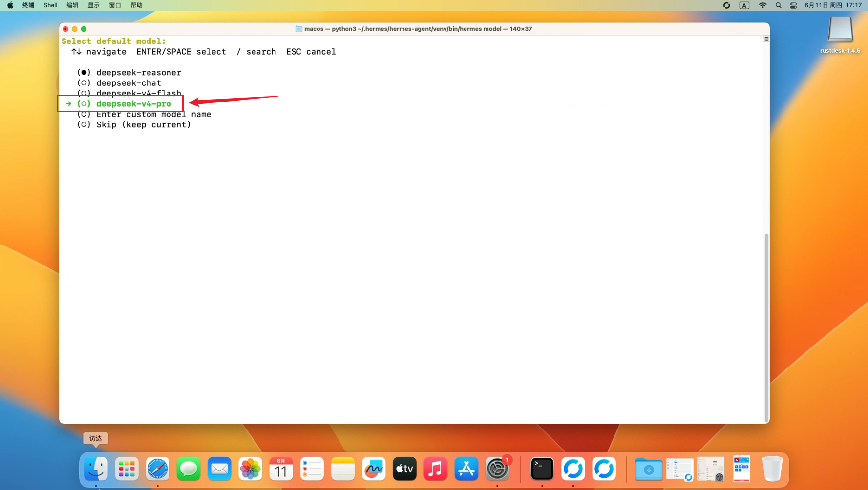
Task: Select the deepseek-reasoner model option
Action: (x=129, y=72)
